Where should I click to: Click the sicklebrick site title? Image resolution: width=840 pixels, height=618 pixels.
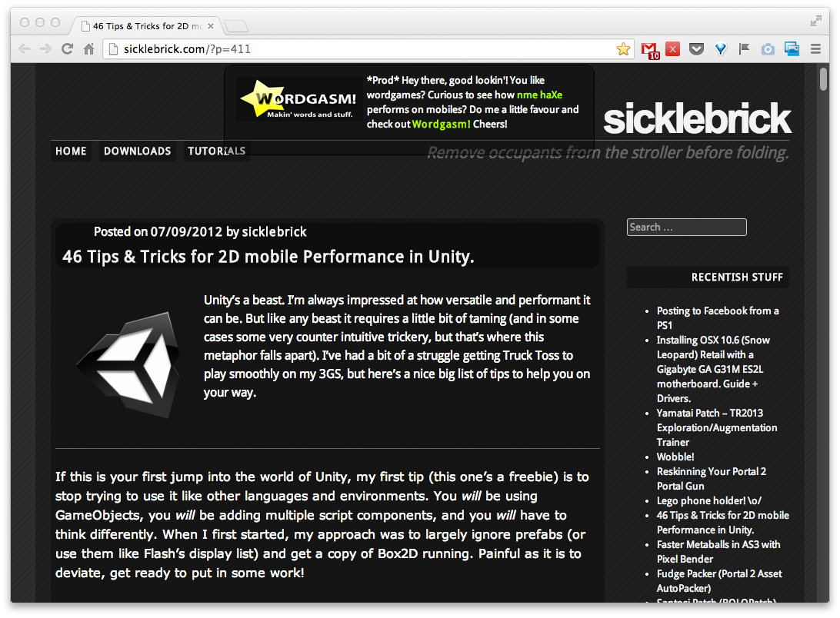point(697,118)
